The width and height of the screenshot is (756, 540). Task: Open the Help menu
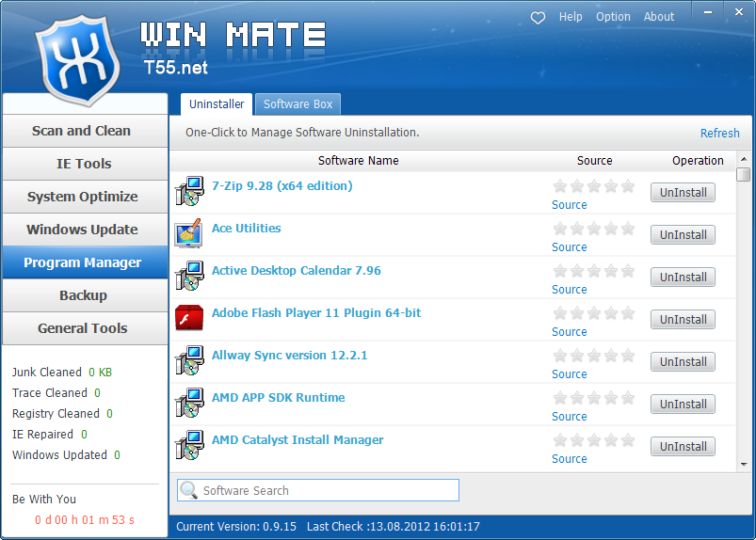pos(571,17)
